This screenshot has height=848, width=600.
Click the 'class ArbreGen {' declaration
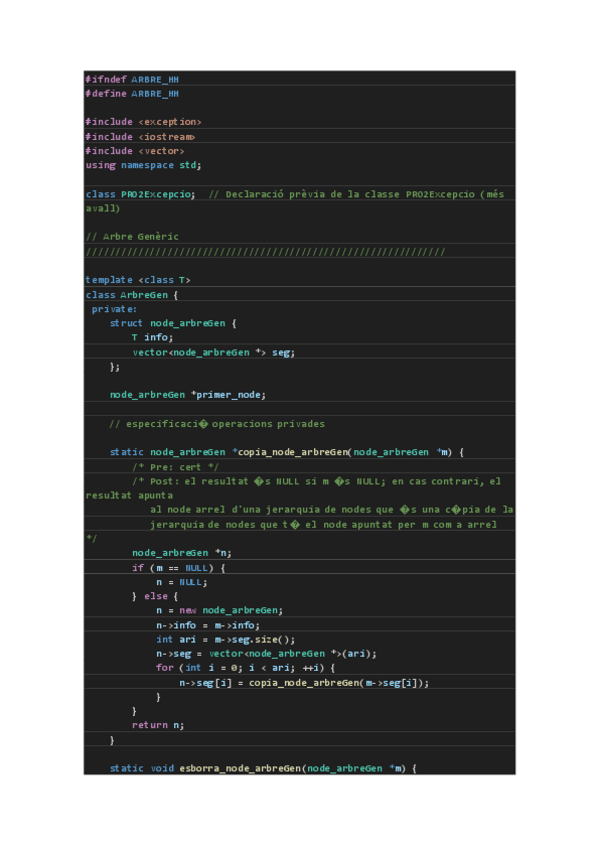(x=132, y=295)
